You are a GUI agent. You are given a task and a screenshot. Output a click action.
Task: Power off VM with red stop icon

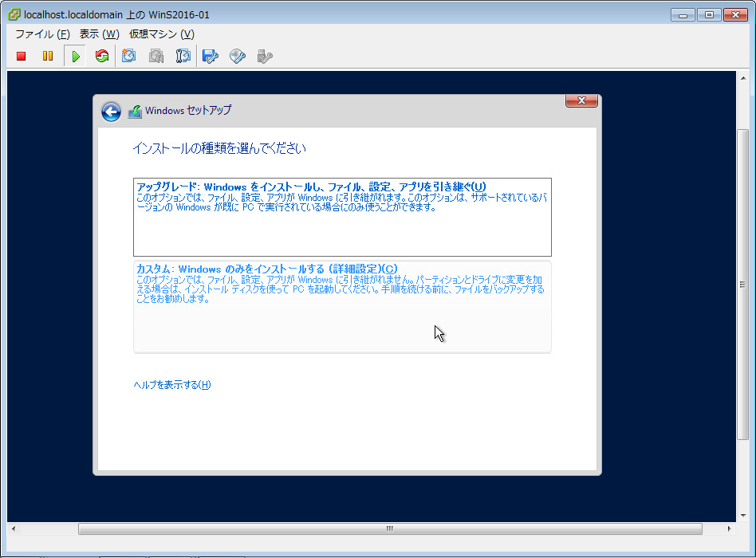click(21, 57)
